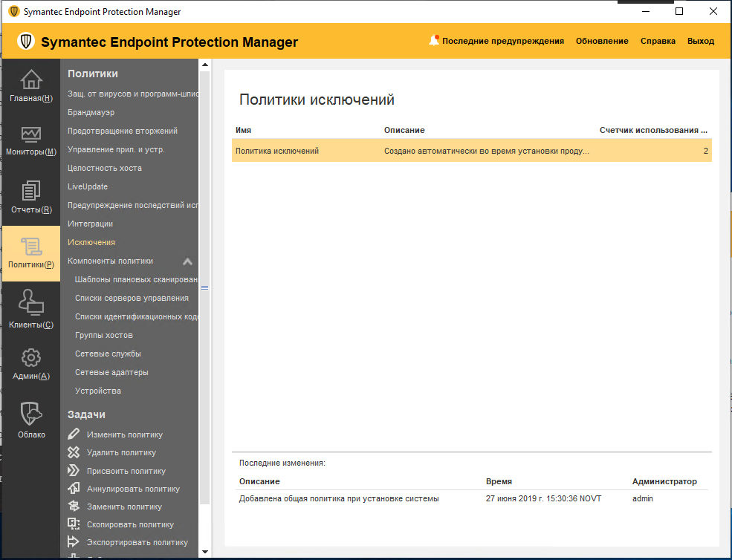Click the alerts bell icon in header
The height and width of the screenshot is (560, 732).
click(434, 42)
